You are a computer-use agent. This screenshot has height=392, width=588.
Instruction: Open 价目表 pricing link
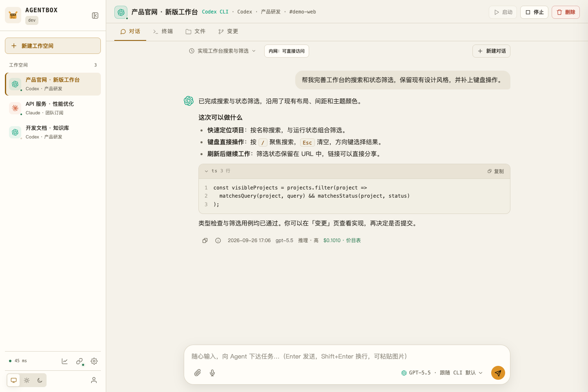(354, 241)
